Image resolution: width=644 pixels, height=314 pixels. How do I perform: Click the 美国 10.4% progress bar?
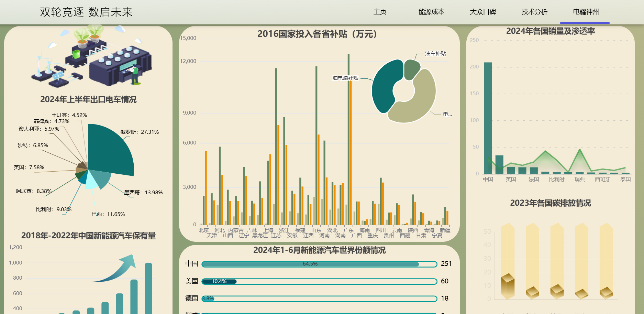(319, 281)
